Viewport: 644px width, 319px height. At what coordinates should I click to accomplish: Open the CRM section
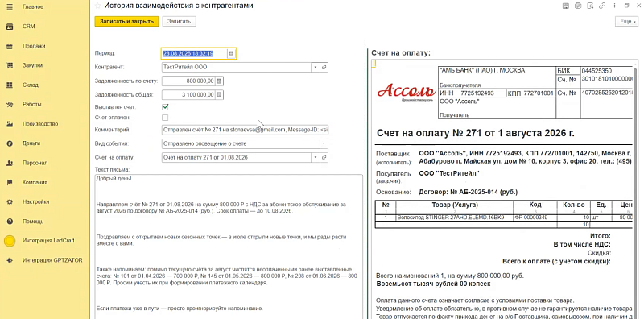[x=29, y=27]
